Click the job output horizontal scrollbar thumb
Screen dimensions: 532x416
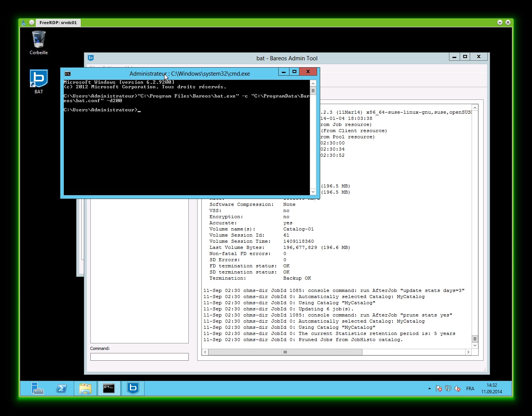285,352
